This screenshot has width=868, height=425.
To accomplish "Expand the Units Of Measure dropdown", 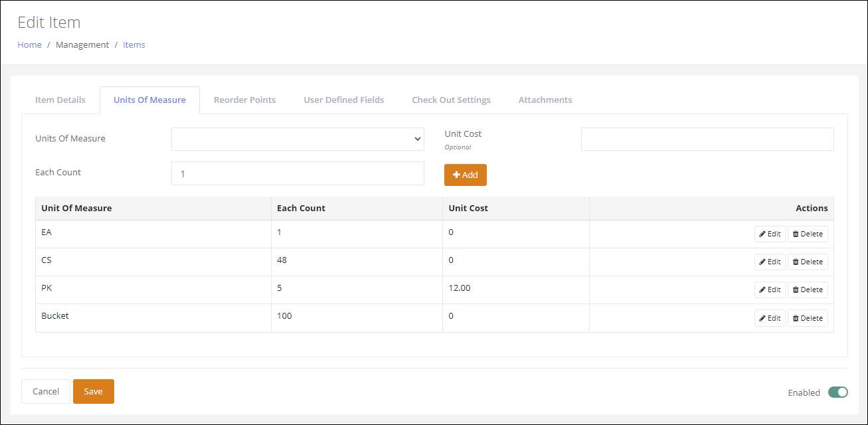I will [298, 139].
